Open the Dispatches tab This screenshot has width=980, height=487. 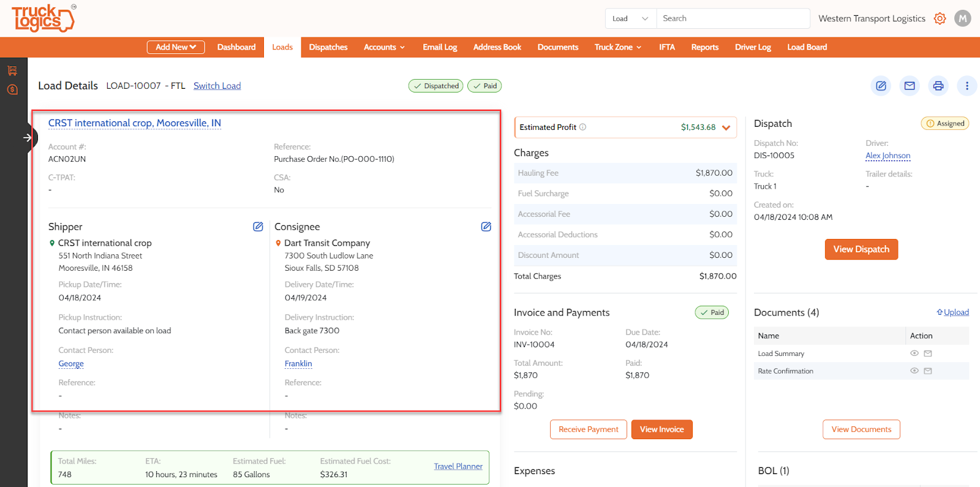click(328, 47)
